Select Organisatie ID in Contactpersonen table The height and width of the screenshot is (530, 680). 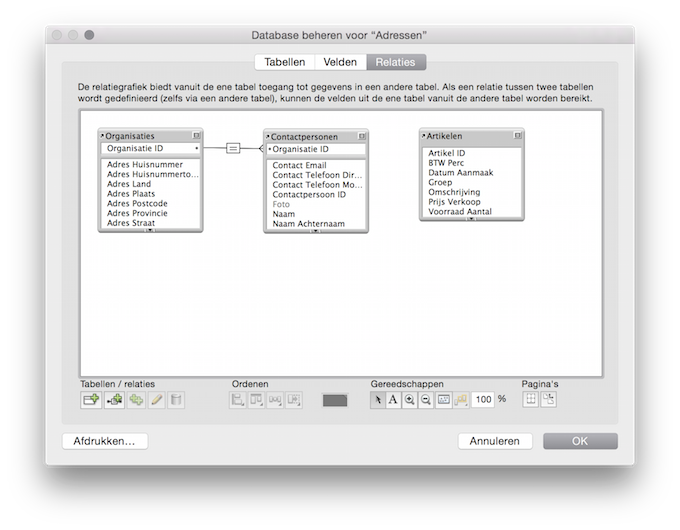316,149
